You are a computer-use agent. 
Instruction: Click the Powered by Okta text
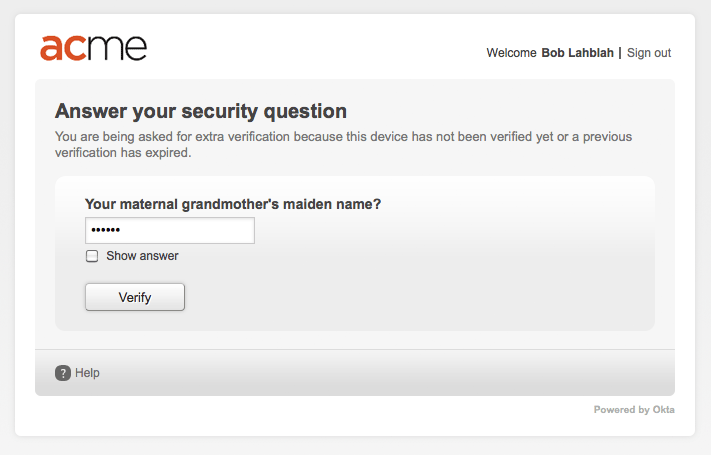coord(634,409)
